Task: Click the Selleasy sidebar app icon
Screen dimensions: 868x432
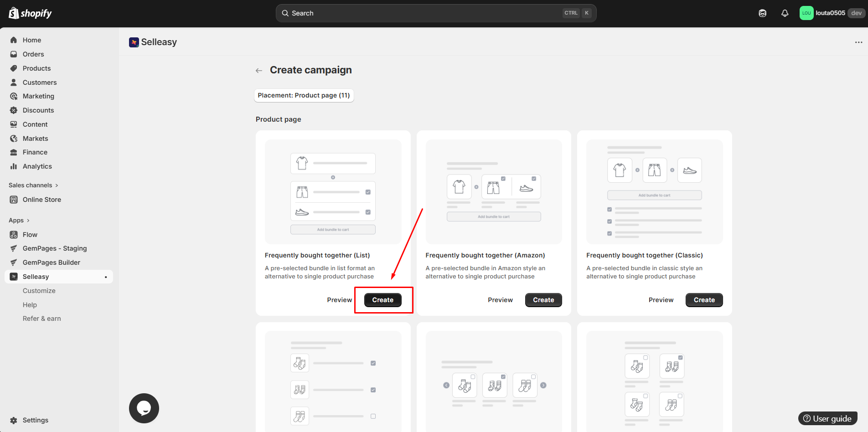Action: click(x=14, y=277)
